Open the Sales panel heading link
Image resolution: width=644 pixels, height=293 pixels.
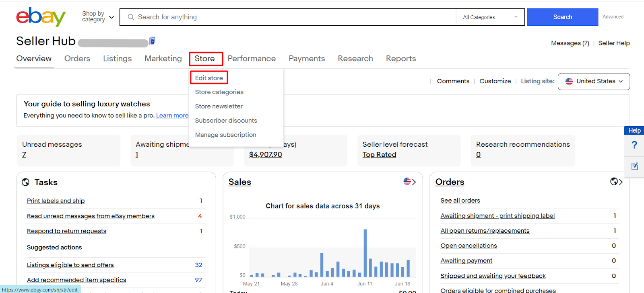pyautogui.click(x=240, y=182)
